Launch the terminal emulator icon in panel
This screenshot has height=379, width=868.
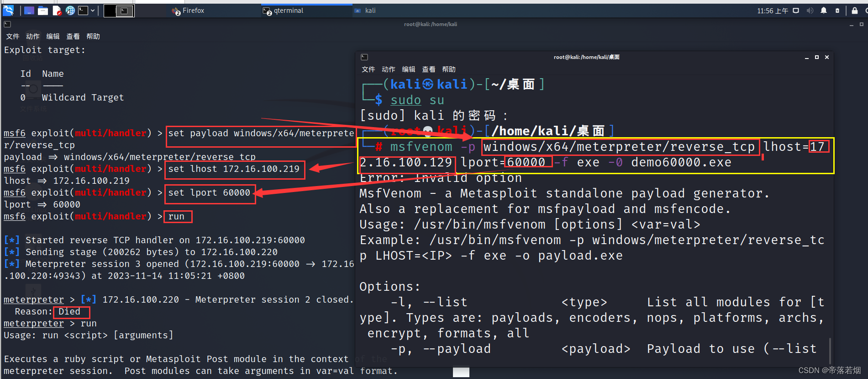[83, 11]
